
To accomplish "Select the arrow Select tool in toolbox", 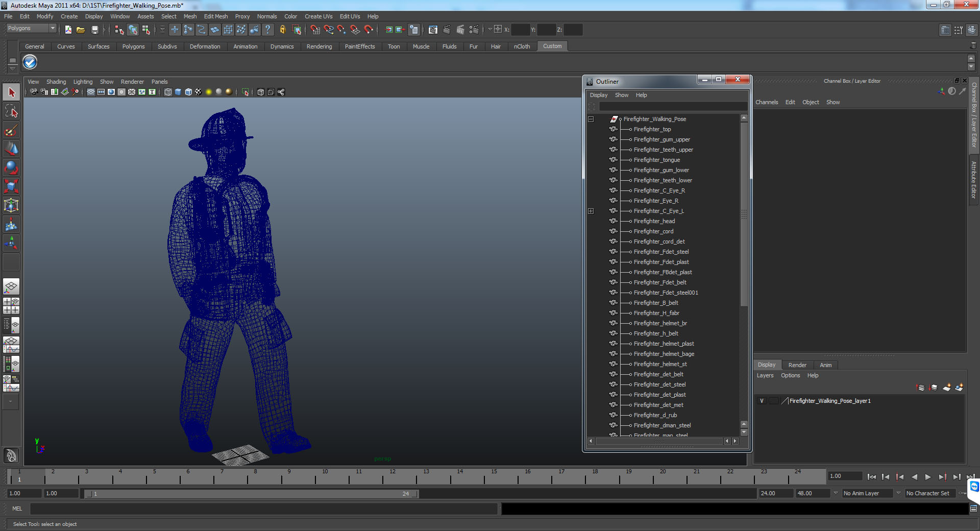I will coord(11,92).
